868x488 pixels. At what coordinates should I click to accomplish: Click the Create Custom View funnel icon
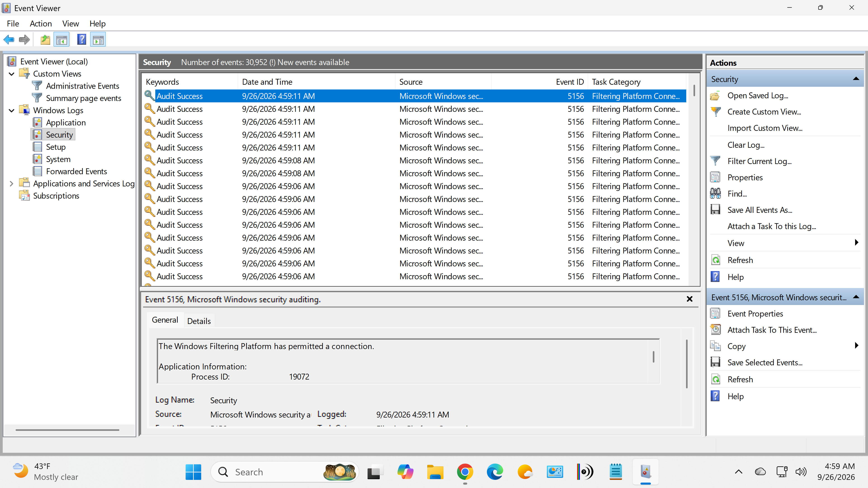point(715,112)
